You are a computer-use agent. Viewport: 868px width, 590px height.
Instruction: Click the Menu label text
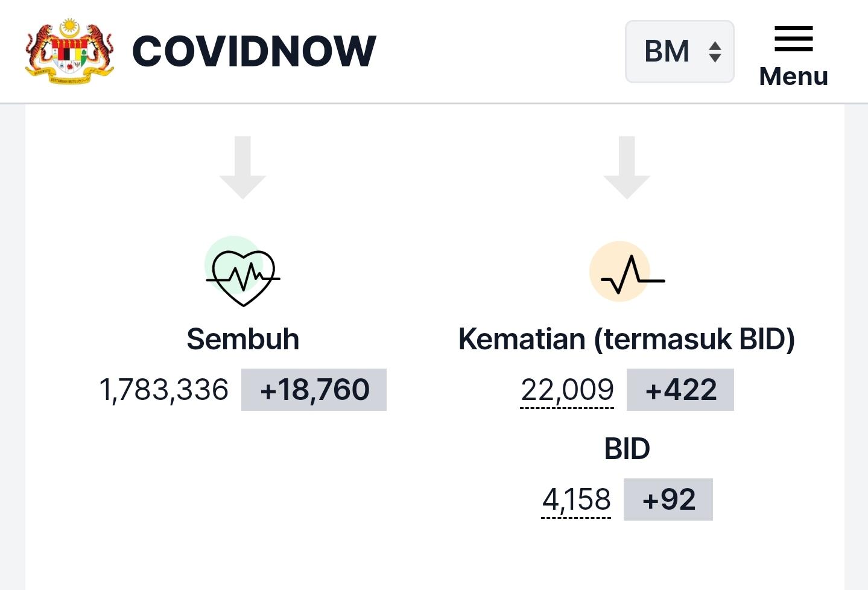click(x=793, y=77)
